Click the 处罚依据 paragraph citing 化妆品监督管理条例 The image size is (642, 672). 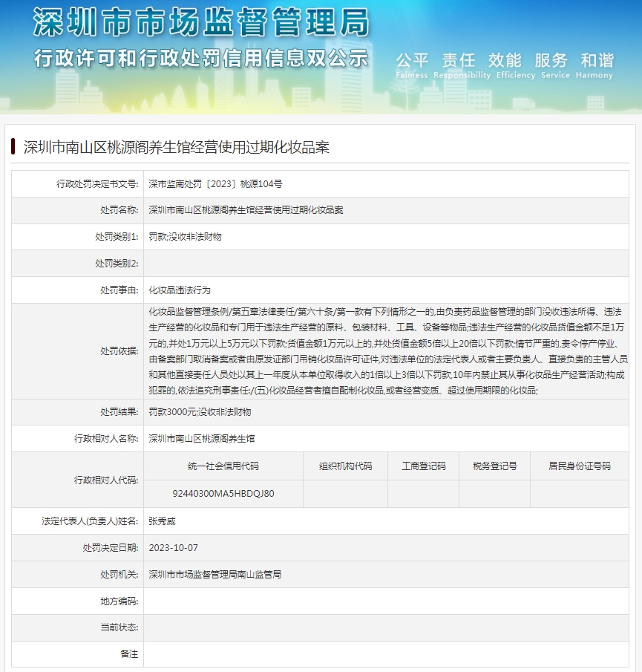click(388, 351)
